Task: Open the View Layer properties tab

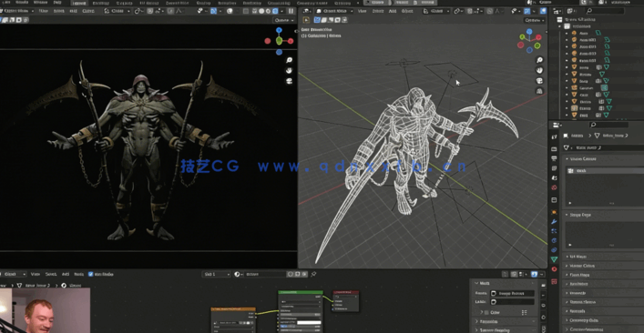Action: coord(554,168)
